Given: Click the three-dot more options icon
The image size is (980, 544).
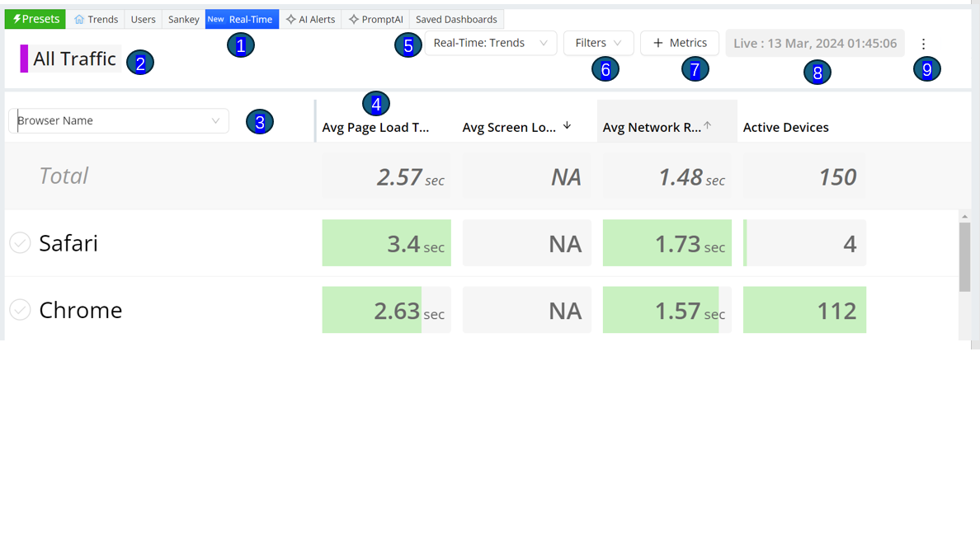Looking at the screenshot, I should tap(923, 44).
